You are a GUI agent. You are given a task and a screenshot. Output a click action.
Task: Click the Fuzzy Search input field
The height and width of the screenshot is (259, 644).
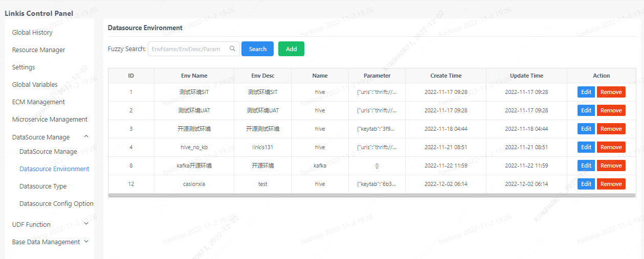click(188, 49)
